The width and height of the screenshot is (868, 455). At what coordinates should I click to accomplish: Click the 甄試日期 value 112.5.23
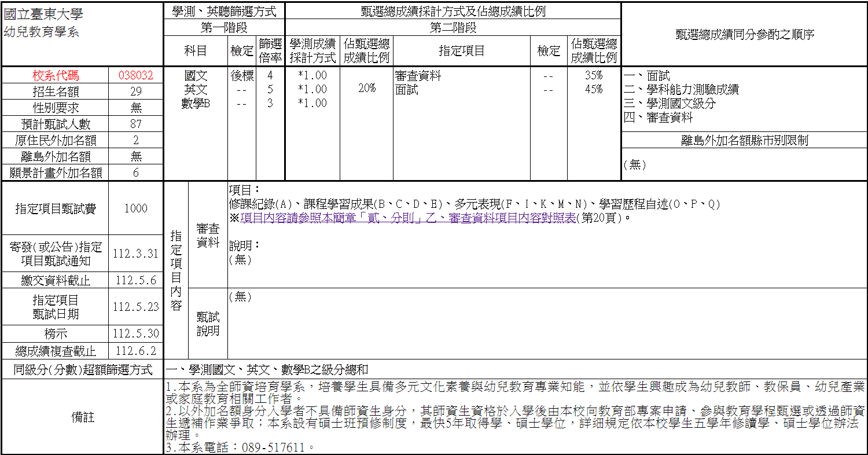click(136, 307)
